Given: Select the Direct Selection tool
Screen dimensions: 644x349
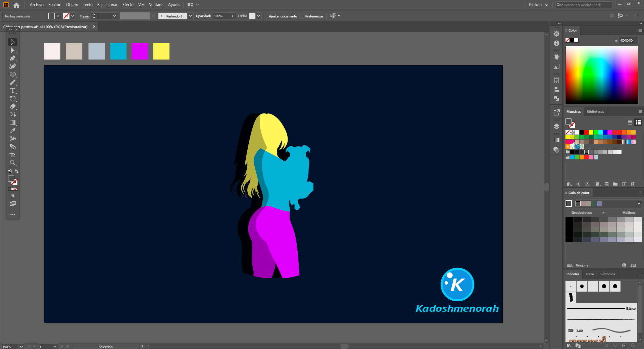Looking at the screenshot, I should tap(13, 50).
